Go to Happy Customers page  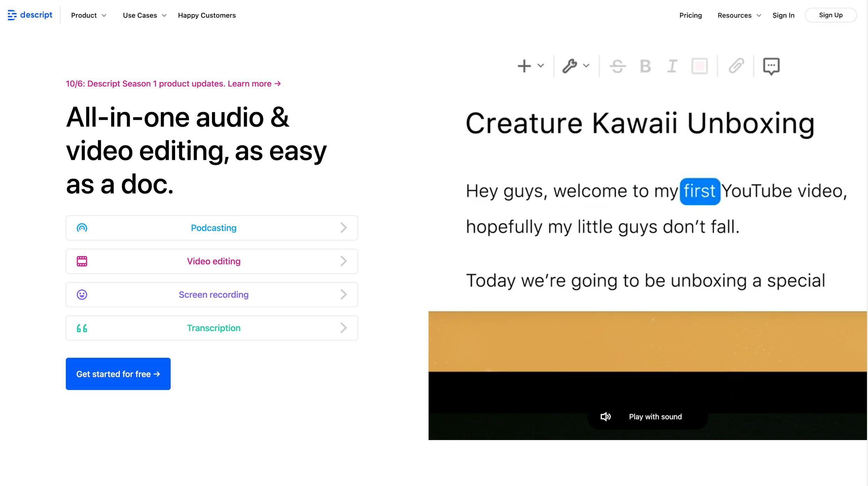[x=206, y=15]
